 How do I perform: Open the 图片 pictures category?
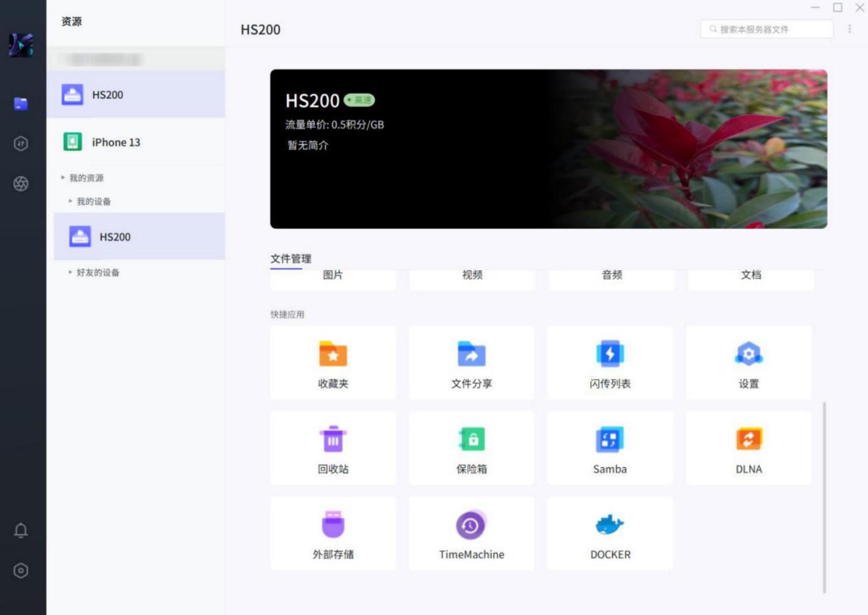pos(333,276)
